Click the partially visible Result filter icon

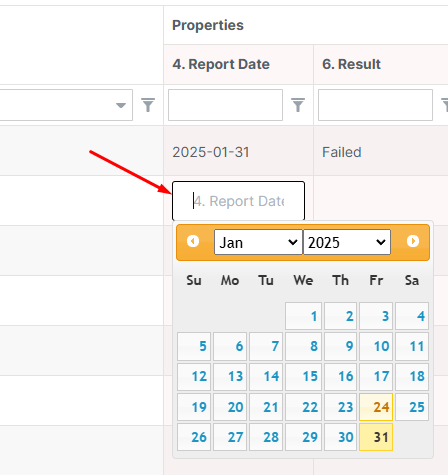[x=444, y=105]
